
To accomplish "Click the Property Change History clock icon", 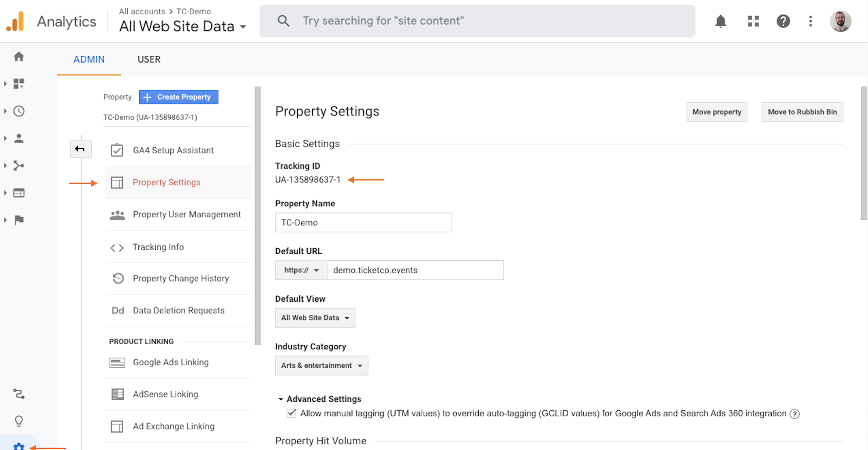I will tap(118, 278).
